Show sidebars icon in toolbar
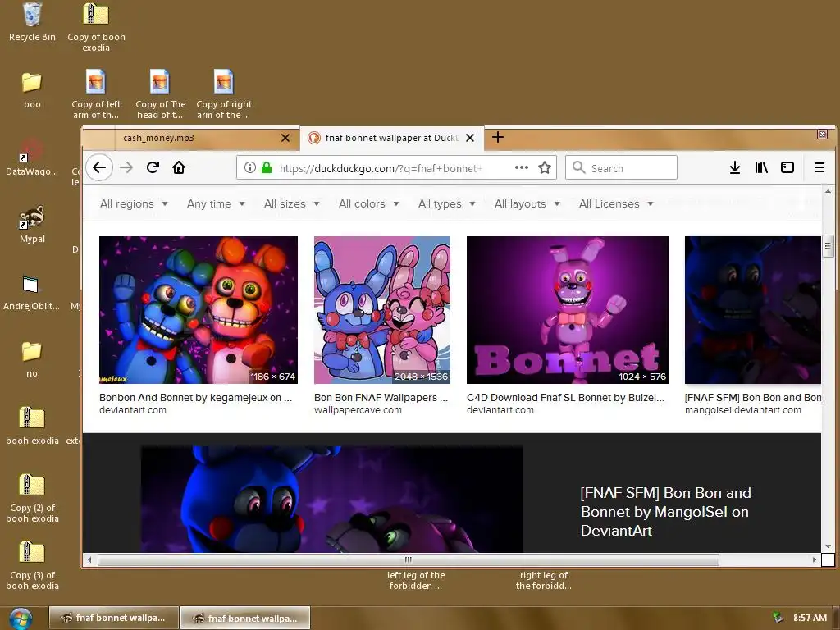The image size is (840, 630). (x=787, y=167)
